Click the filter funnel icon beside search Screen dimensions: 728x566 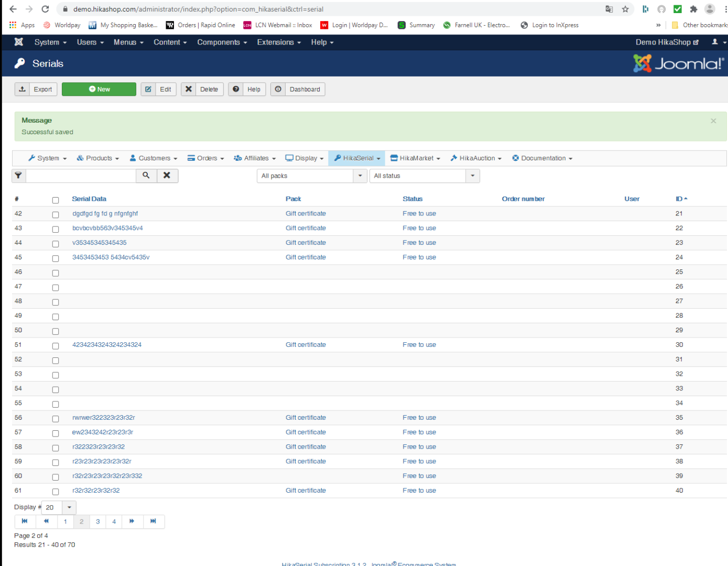pyautogui.click(x=18, y=176)
